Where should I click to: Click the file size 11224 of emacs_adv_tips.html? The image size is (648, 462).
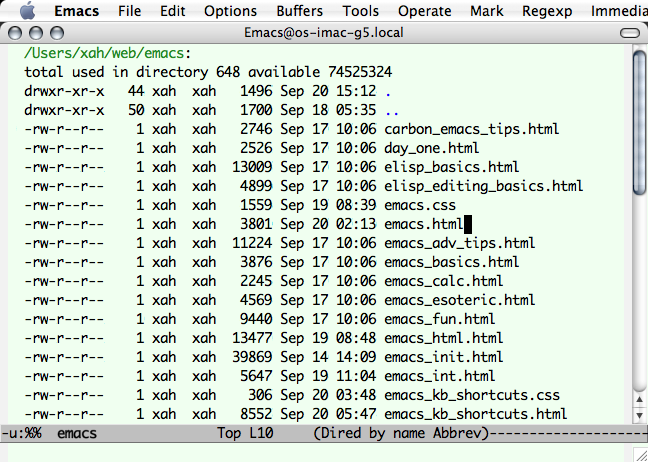252,243
